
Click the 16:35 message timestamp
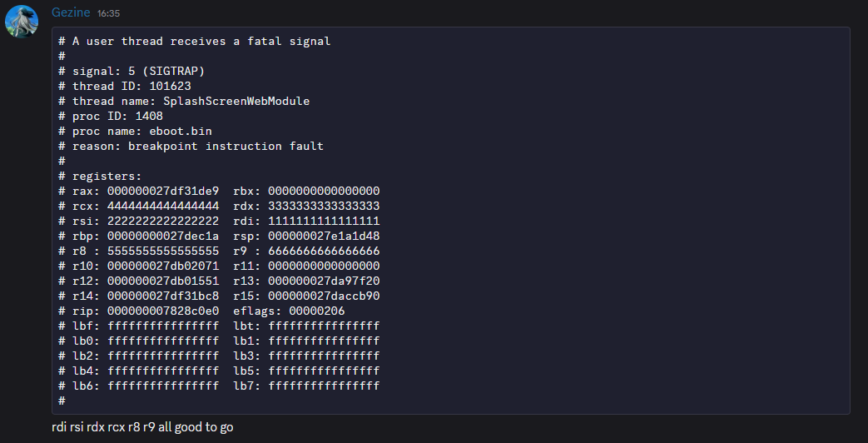(108, 13)
